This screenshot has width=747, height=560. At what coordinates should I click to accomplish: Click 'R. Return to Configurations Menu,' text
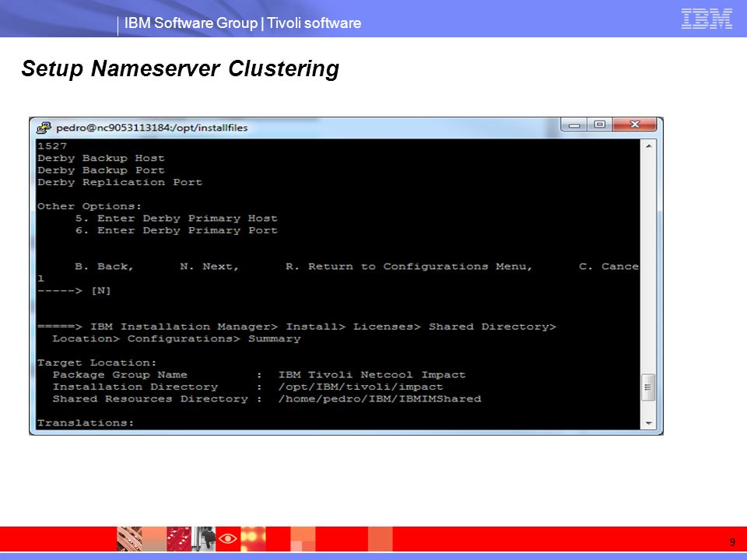[x=409, y=266]
